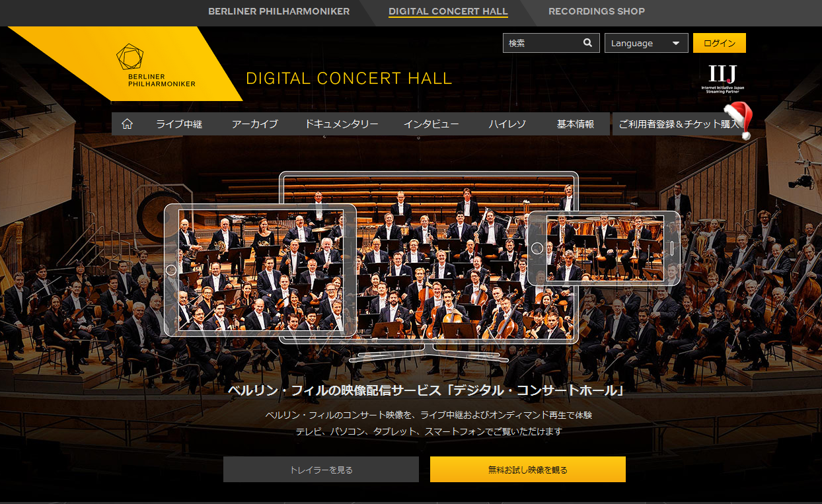Viewport: 822px width, 504px height.
Task: Click the tablet device outline graphic
Action: [260, 269]
